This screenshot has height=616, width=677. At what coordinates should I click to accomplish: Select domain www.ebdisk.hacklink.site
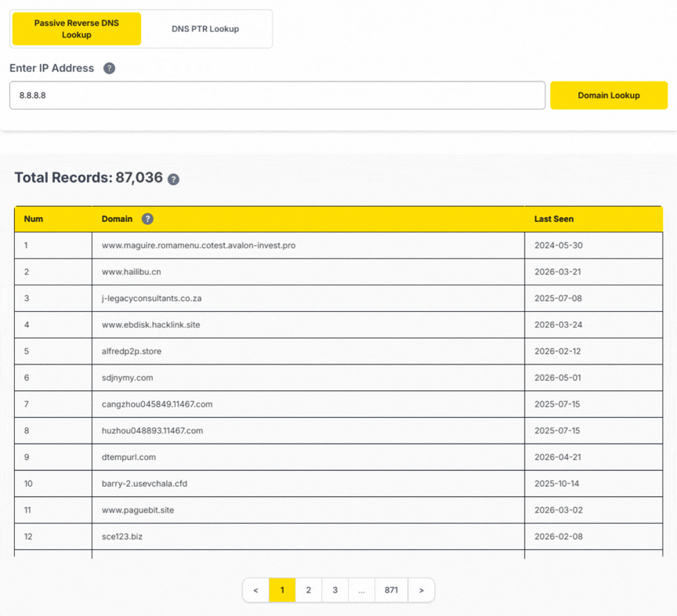tap(151, 324)
